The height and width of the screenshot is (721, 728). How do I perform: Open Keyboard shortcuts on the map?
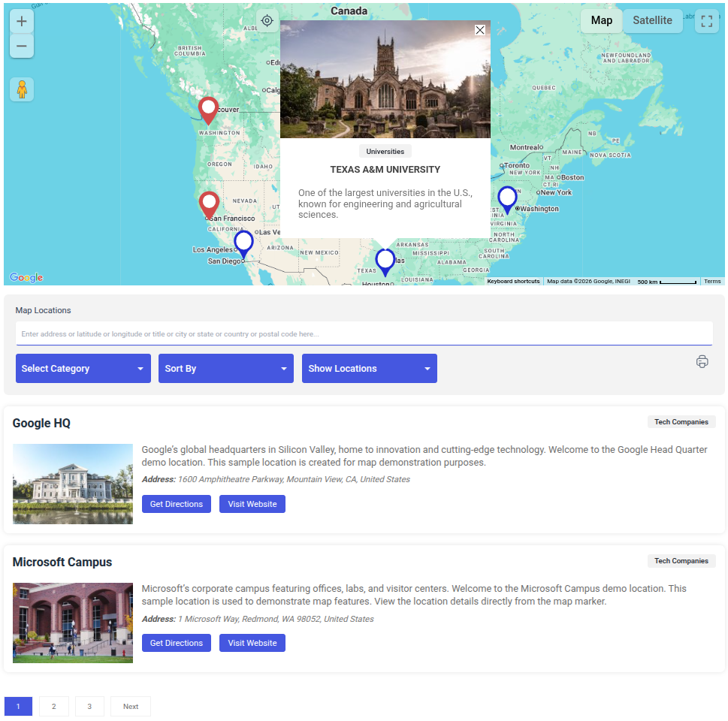pos(513,282)
